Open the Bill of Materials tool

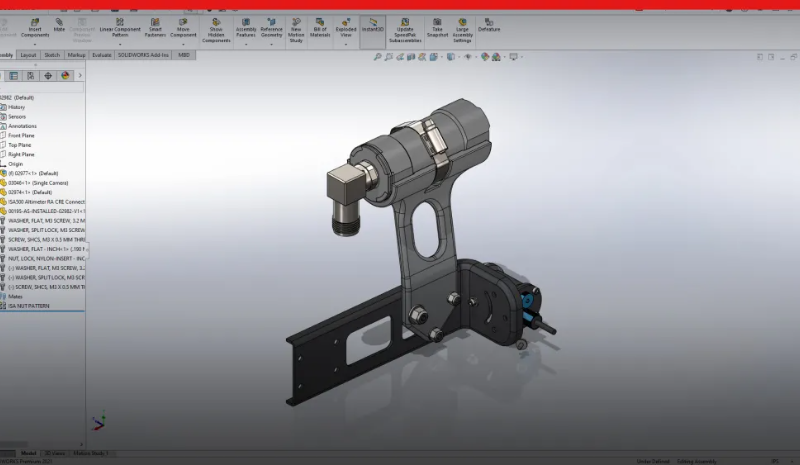click(x=320, y=28)
